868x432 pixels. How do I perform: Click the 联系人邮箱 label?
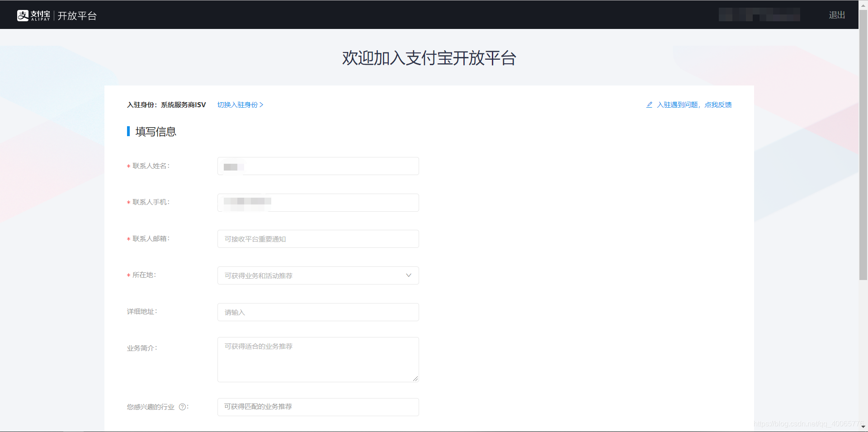(x=151, y=238)
